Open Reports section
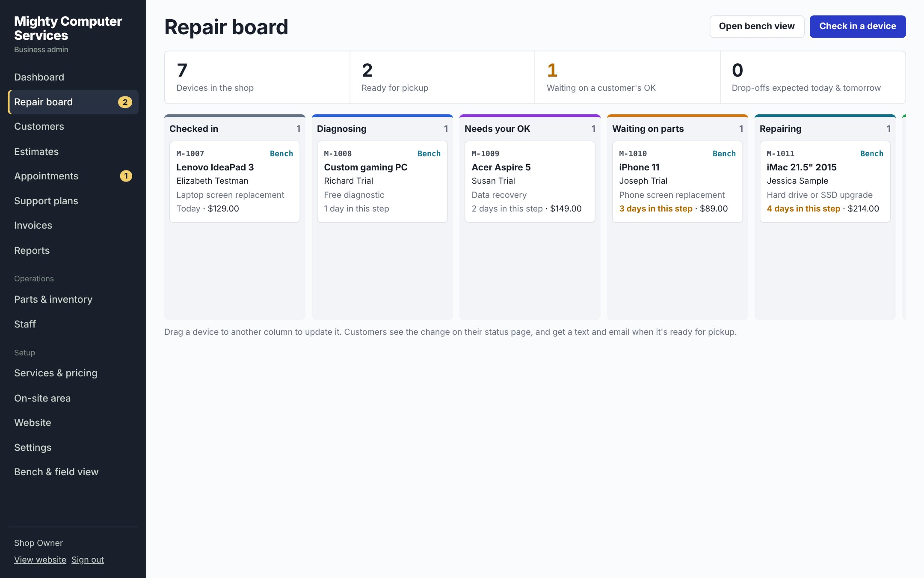The height and width of the screenshot is (578, 924). (73, 250)
